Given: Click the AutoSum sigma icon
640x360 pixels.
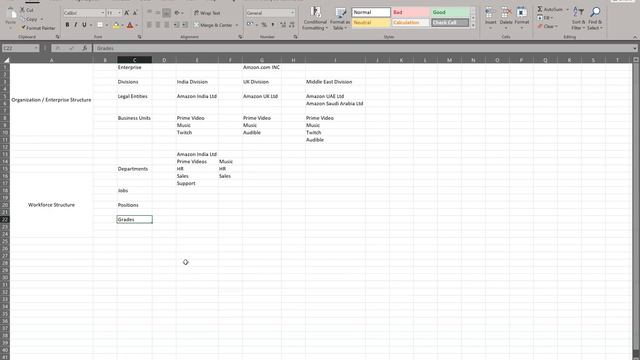Looking at the screenshot, I should (540, 9).
